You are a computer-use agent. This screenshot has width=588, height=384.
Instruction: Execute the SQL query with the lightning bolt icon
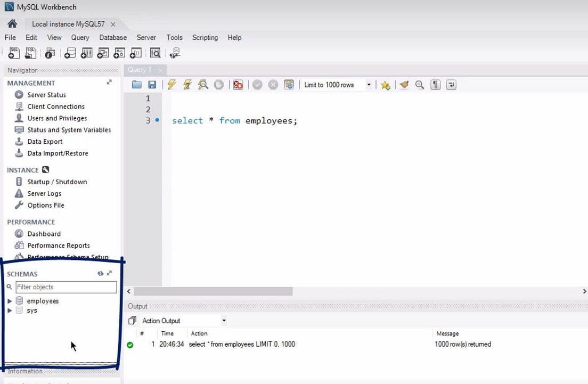[171, 84]
